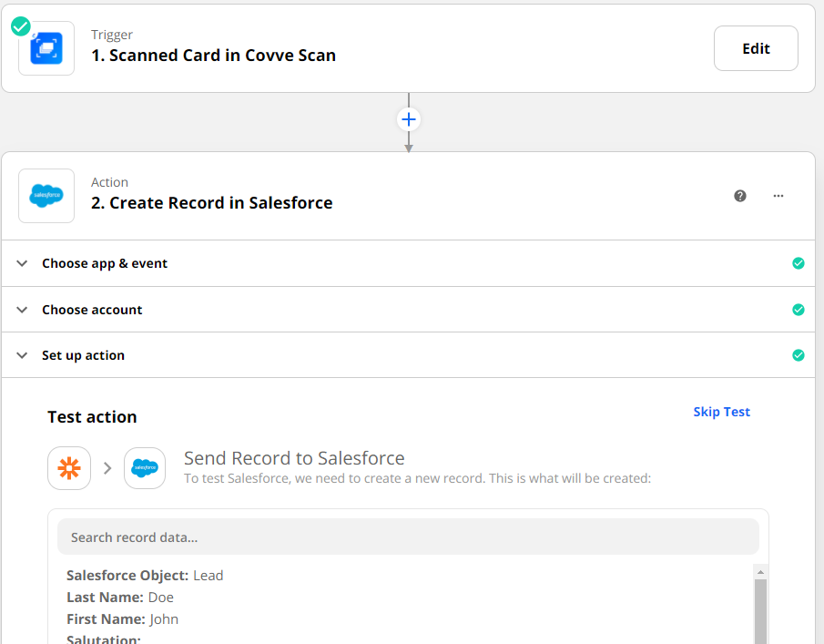
Task: Click the Skip Test link
Action: pyautogui.click(x=721, y=412)
